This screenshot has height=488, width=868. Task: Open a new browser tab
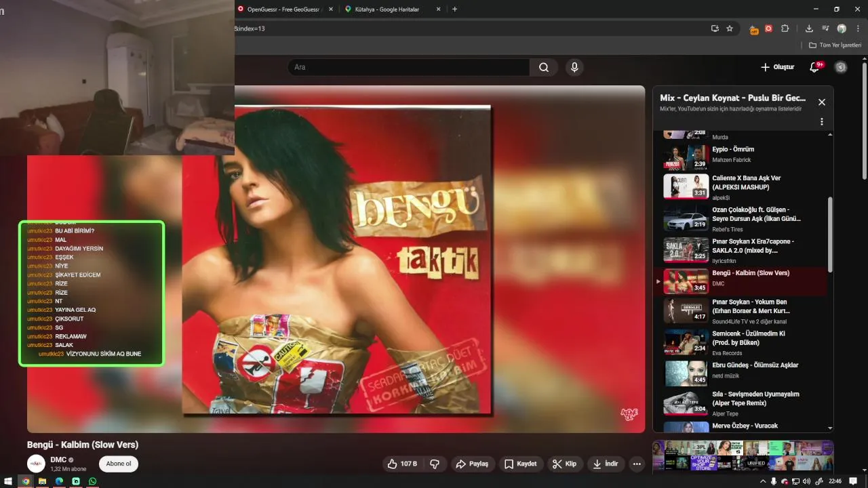click(454, 9)
